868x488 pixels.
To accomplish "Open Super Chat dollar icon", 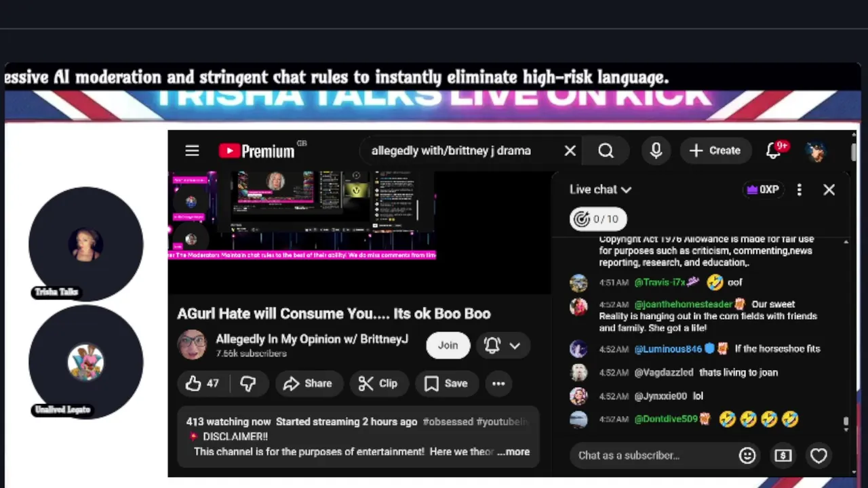I will (783, 455).
